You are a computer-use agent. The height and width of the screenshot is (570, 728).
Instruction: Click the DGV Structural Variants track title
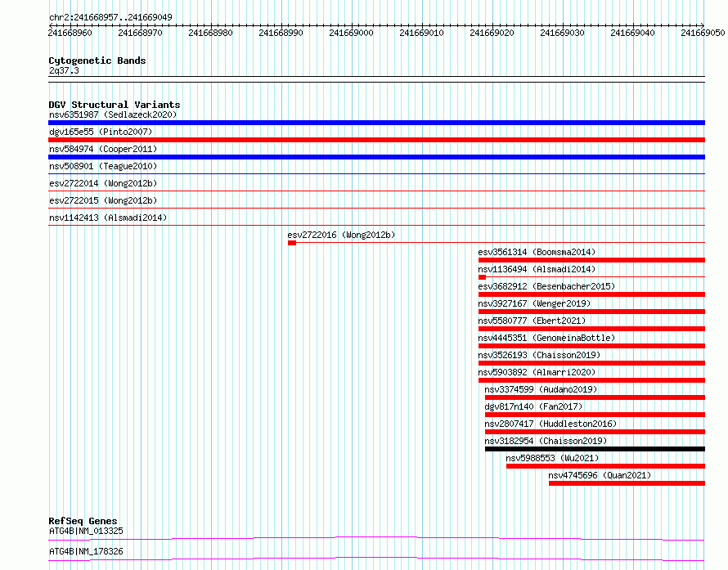point(115,105)
